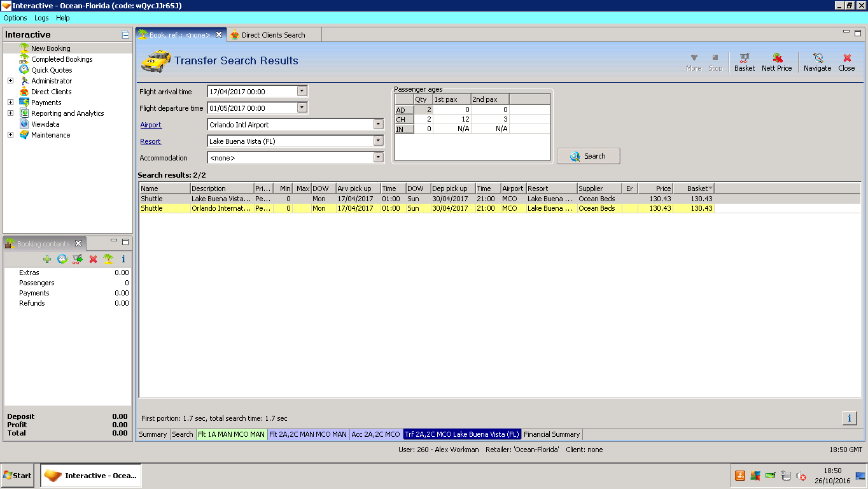Click the info button at bottom right
868x489 pixels.
tap(849, 418)
